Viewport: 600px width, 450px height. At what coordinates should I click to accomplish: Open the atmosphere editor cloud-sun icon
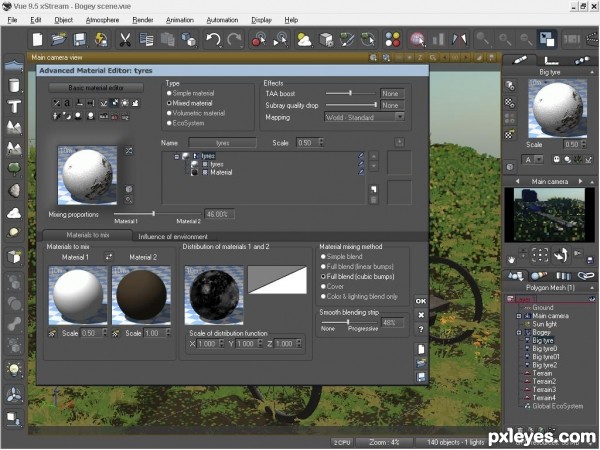click(304, 39)
